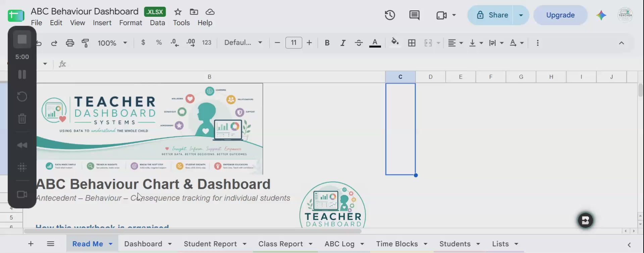
Task: Click the Upgrade button
Action: 560,15
